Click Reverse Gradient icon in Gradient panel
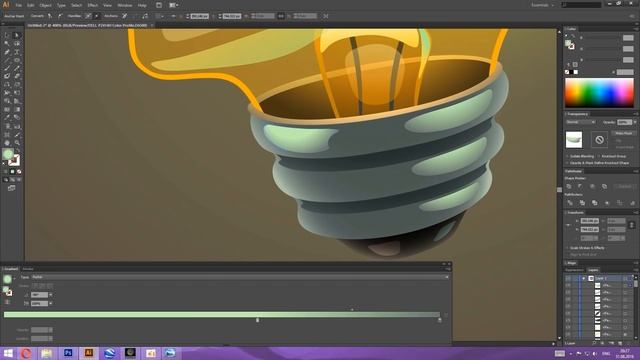This screenshot has width=640, height=360. (x=7, y=302)
